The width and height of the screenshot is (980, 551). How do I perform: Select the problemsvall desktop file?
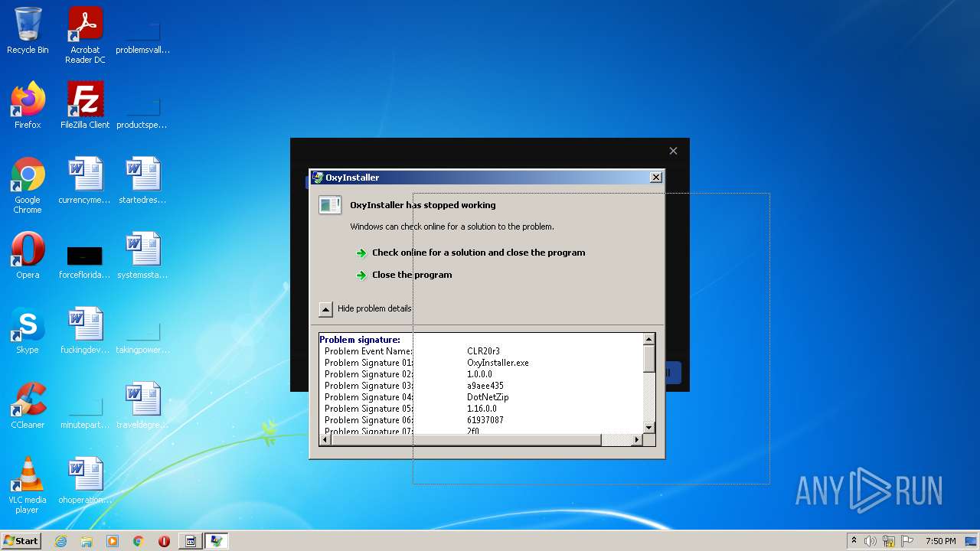143,31
